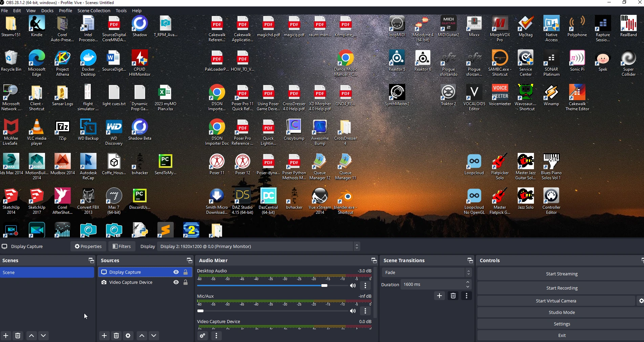Viewport: 644px width, 342px height.
Task: Open Settings from the Controls dock
Action: tap(562, 324)
